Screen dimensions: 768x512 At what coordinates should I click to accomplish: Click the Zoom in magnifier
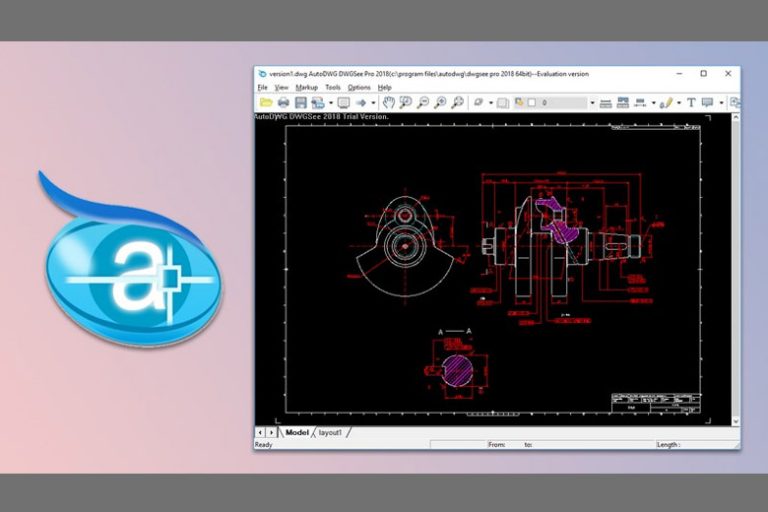point(440,102)
